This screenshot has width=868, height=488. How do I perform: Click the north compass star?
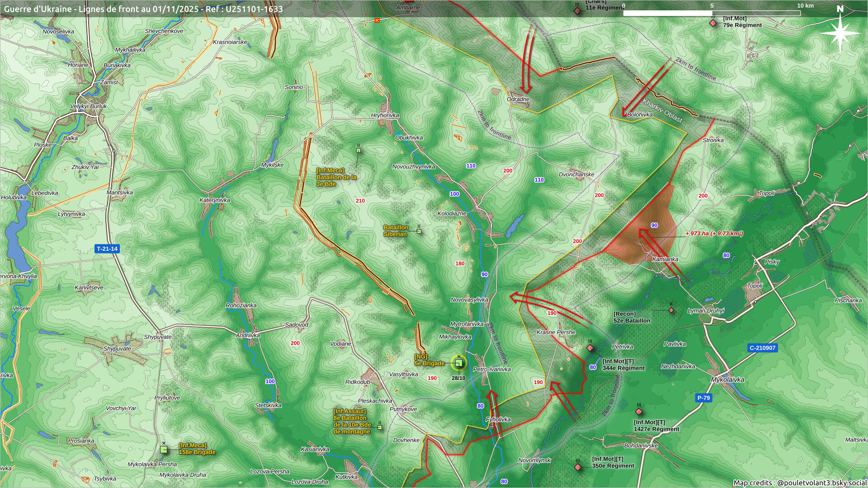(840, 33)
